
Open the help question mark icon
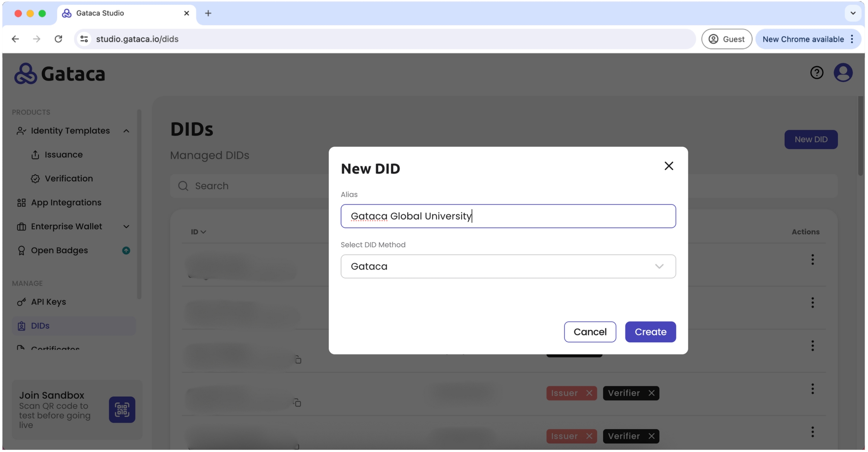click(x=816, y=72)
